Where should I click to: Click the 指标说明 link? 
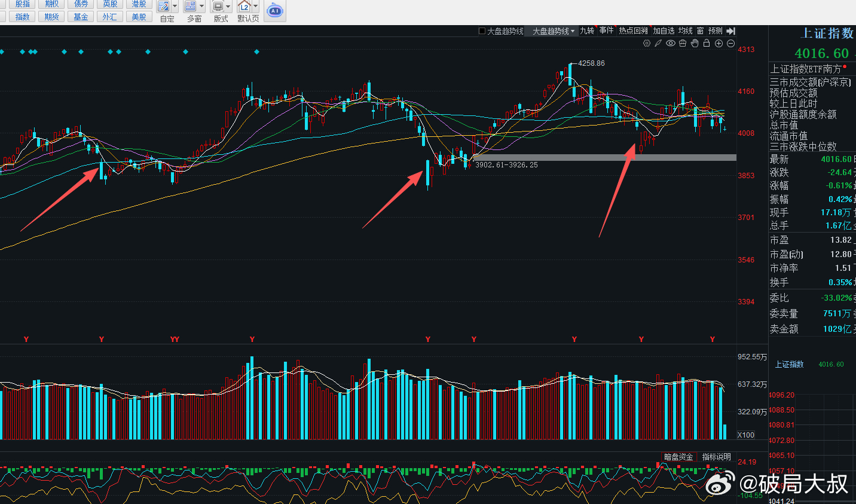[716, 457]
